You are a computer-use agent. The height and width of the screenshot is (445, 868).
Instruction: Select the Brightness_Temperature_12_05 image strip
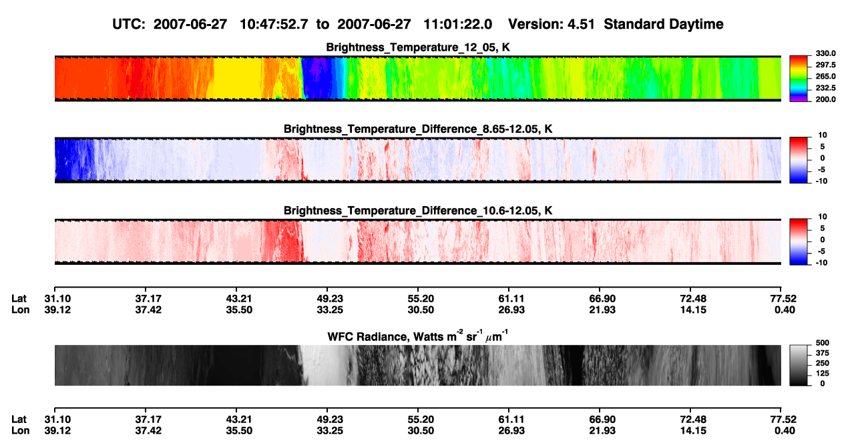[418, 78]
